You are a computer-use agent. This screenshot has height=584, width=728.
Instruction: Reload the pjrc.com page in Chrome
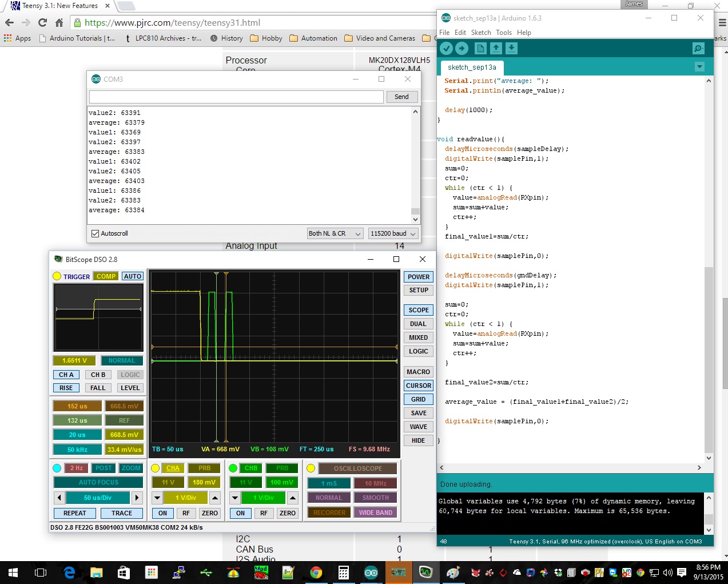coord(42,23)
